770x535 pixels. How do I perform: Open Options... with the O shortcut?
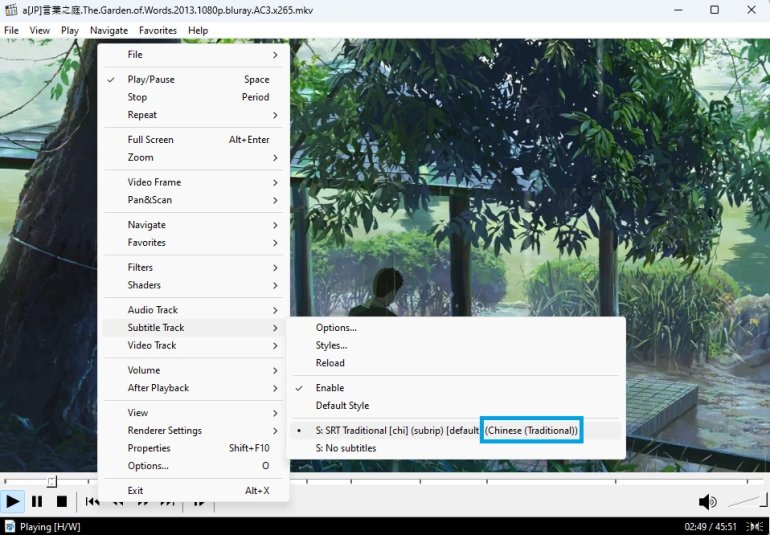pyautogui.click(x=193, y=466)
